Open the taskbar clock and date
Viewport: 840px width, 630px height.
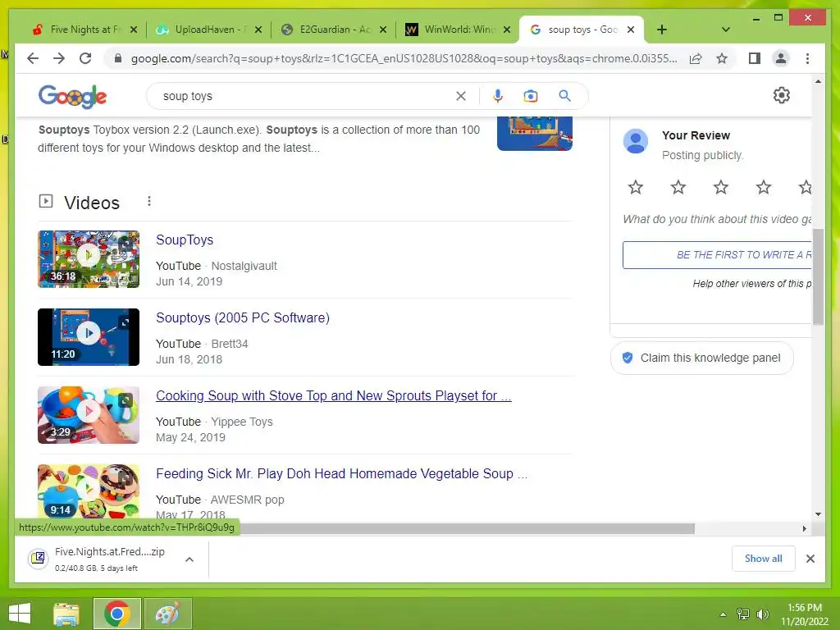(x=804, y=614)
